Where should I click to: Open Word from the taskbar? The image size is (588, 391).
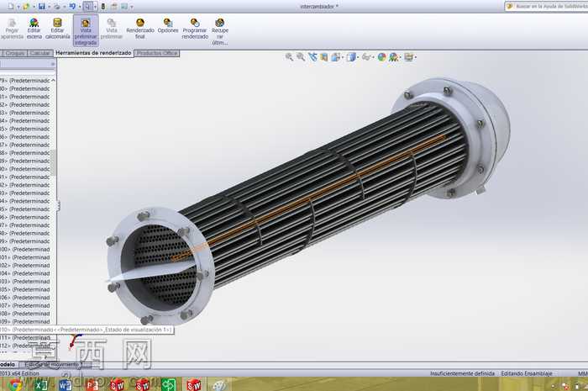pyautogui.click(x=66, y=384)
